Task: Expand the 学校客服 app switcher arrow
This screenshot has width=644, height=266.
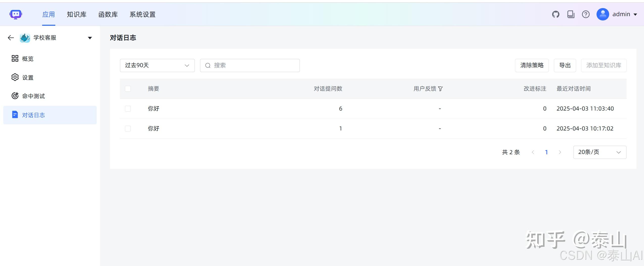Action: click(90, 38)
